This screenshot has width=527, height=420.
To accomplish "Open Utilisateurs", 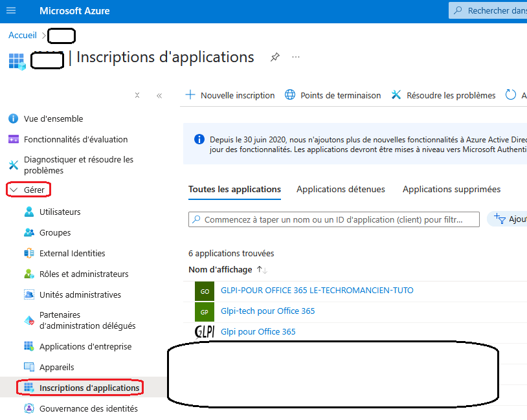I will (60, 212).
